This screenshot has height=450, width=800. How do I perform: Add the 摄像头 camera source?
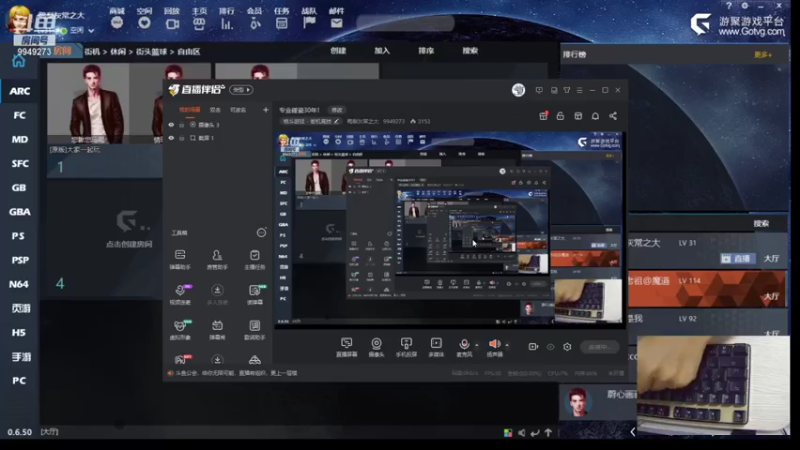(376, 347)
